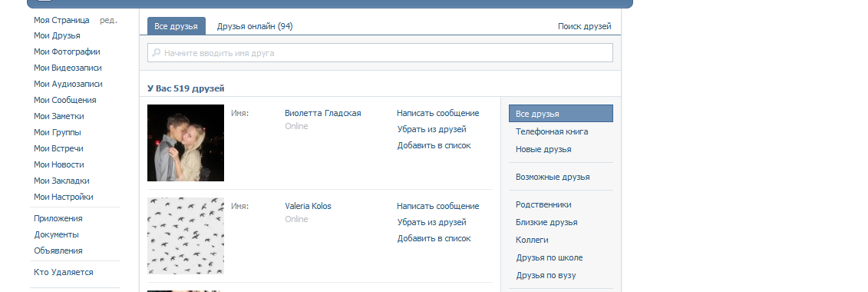
Task: Убрать из друзей Виолетта Гладская
Action: point(432,129)
